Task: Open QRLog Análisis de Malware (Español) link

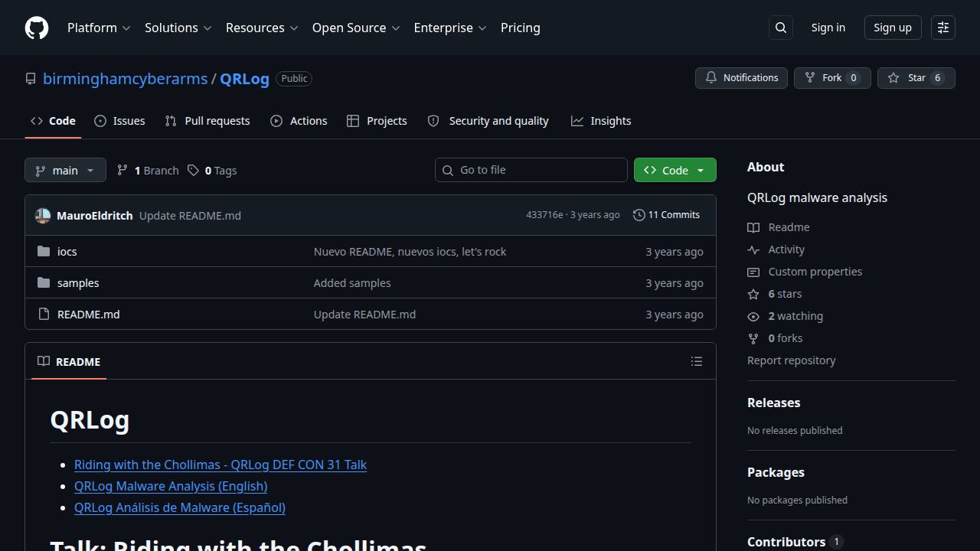Action: coord(180,507)
